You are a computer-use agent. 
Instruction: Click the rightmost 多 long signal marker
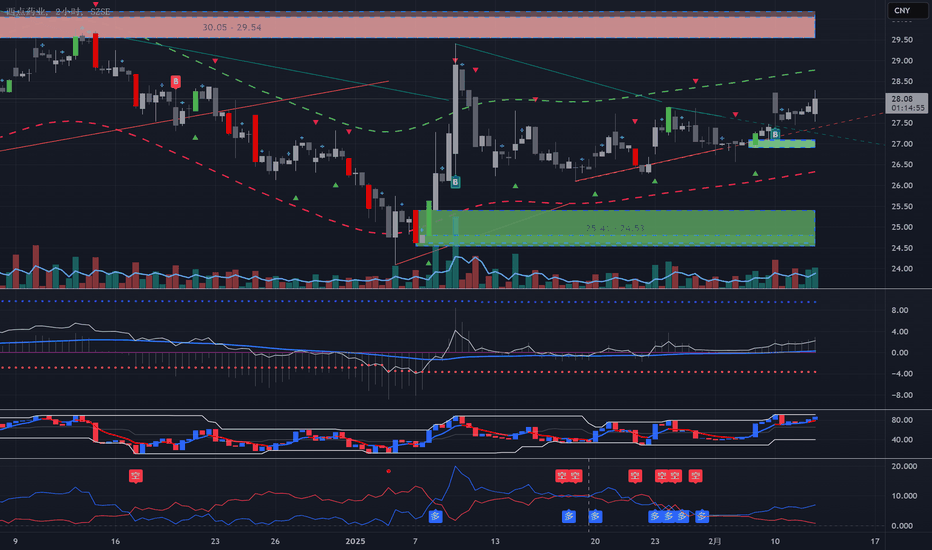702,516
